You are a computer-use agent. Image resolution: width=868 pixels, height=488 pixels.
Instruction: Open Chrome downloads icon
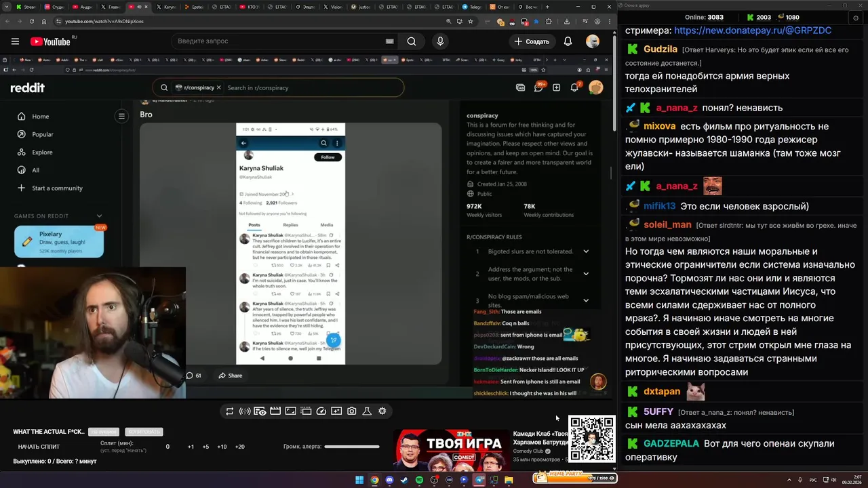(567, 22)
